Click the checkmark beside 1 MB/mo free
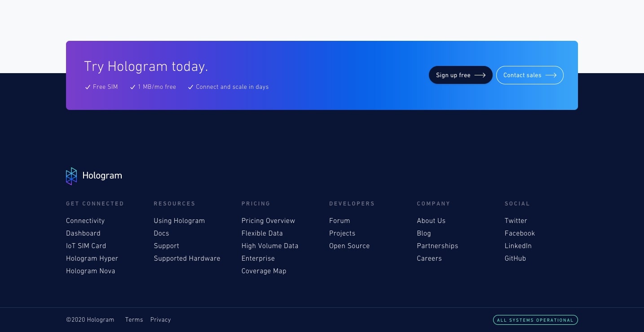 pos(132,87)
